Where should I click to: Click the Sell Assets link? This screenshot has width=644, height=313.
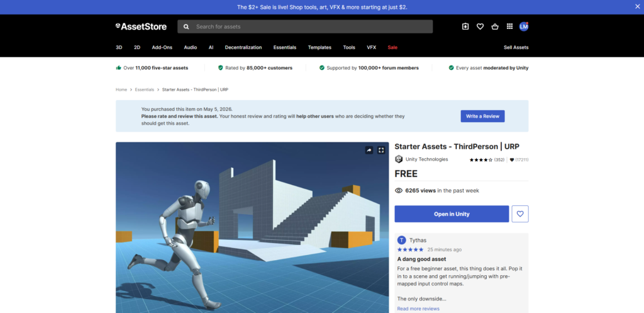click(x=516, y=47)
